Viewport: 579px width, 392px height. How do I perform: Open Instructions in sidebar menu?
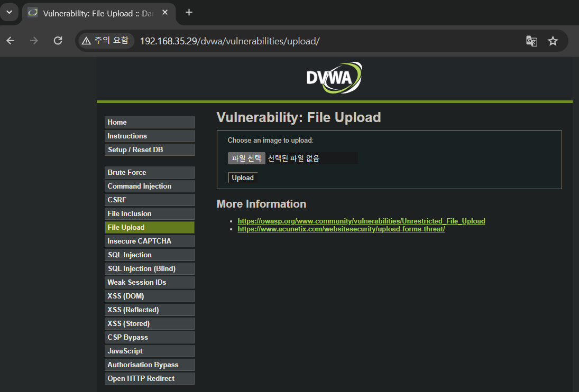pyautogui.click(x=150, y=136)
